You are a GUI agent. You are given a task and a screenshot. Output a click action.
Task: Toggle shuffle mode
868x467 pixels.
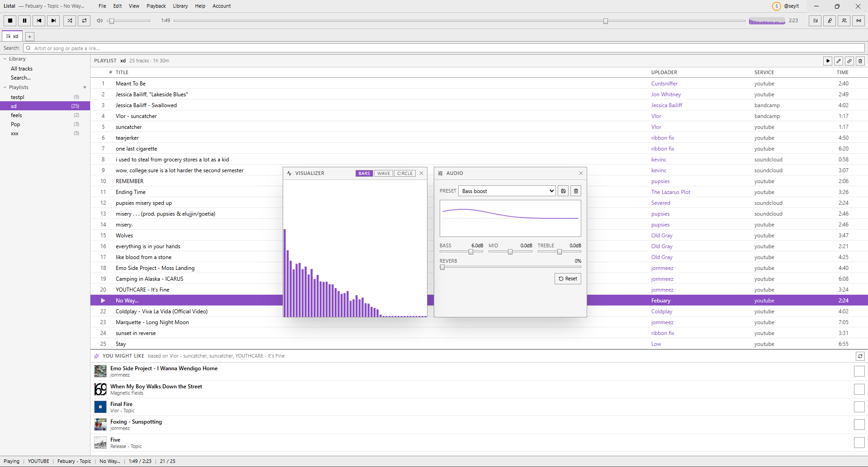70,20
